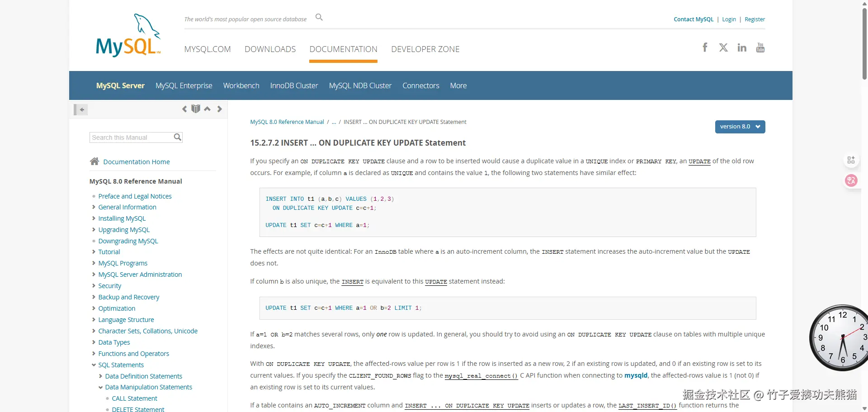Expand the Upgrading MySQL tree node

pos(94,230)
